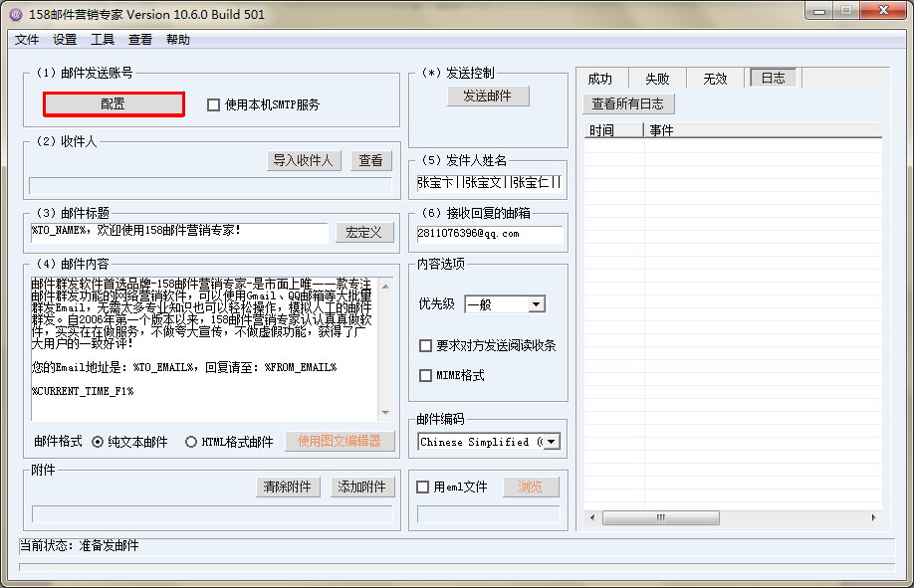Click the send progress bar

pyautogui.click(x=457, y=567)
